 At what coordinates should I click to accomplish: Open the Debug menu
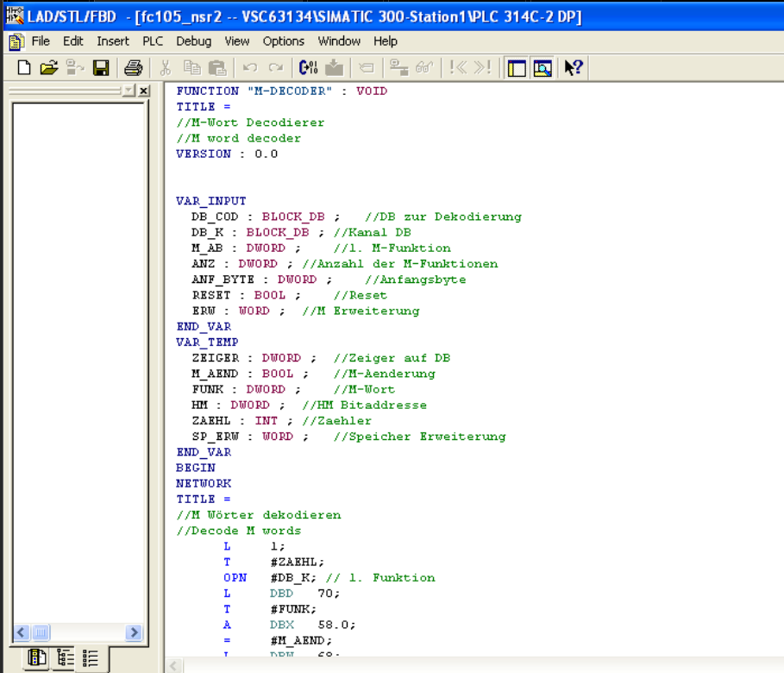pos(193,41)
